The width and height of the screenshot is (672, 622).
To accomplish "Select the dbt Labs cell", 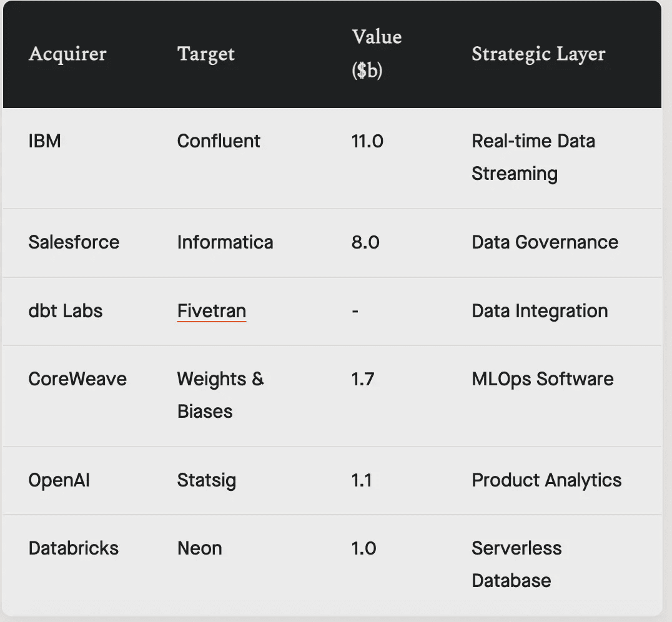I will point(65,311).
